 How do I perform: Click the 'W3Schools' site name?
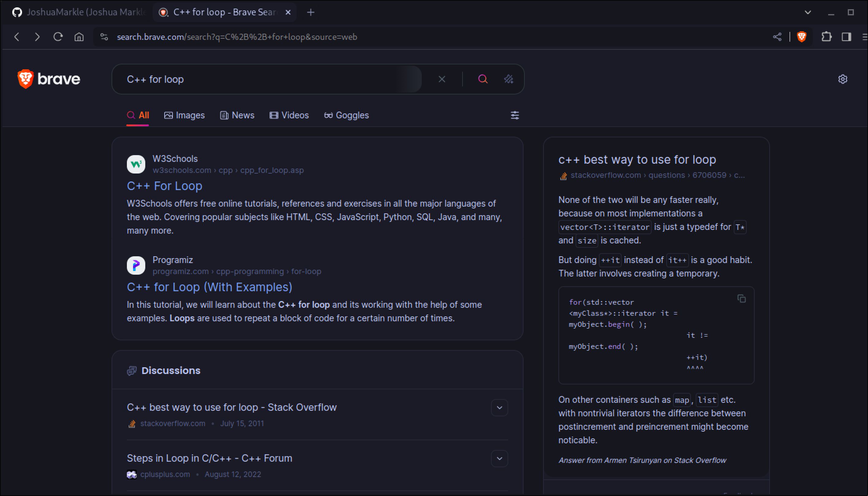coord(175,159)
